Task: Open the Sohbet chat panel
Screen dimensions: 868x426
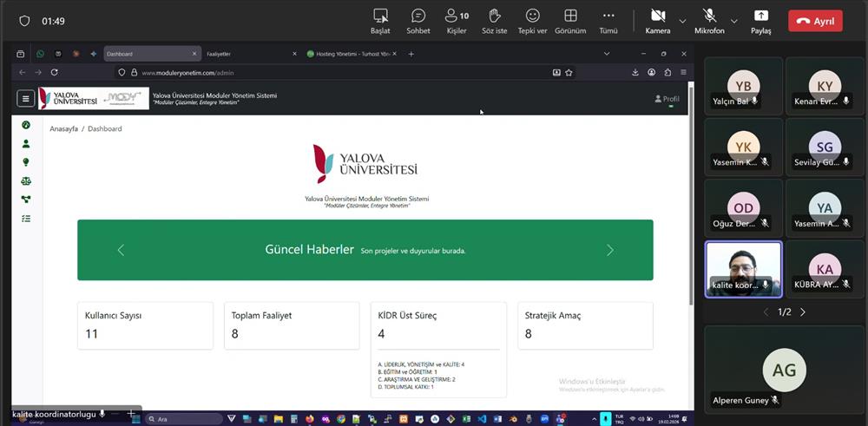Action: 418,21
